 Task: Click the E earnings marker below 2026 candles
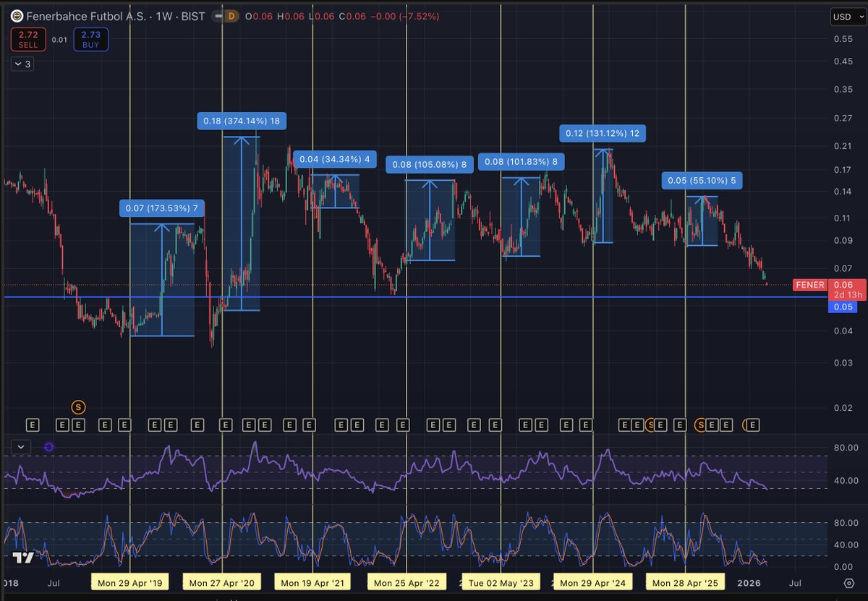coord(753,425)
